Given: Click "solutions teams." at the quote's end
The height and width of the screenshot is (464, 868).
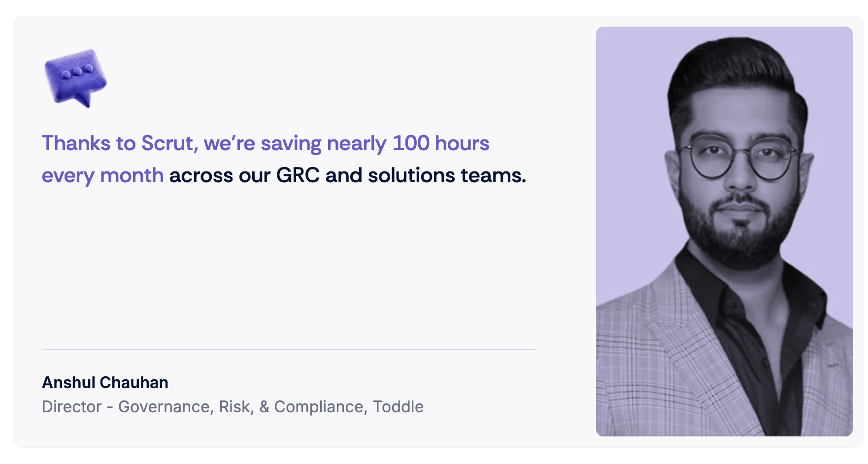Looking at the screenshot, I should [447, 175].
